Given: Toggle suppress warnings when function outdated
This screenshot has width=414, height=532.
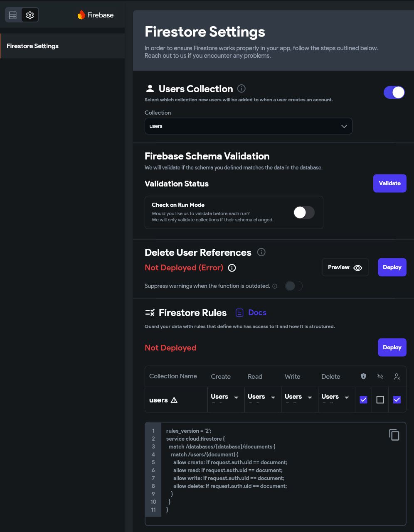Looking at the screenshot, I should [x=294, y=286].
